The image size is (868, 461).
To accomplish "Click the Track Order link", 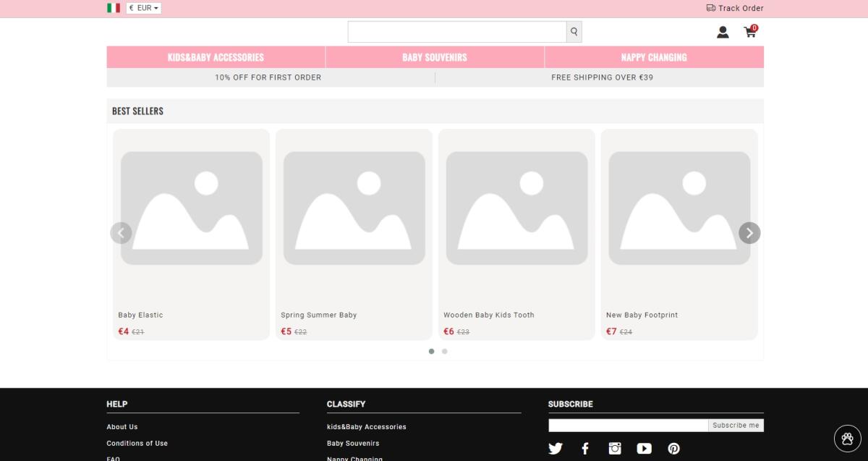I will 735,8.
